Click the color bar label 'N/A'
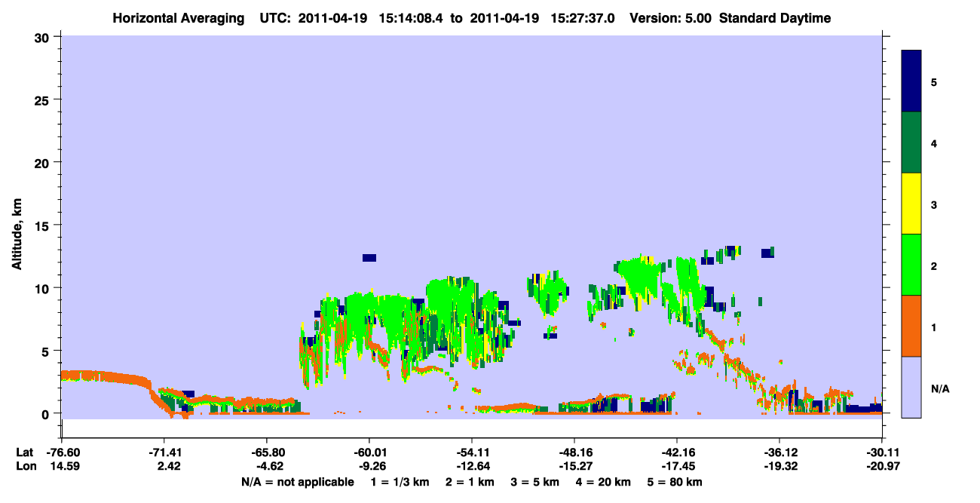This screenshot has height=503, width=980. coord(939,388)
